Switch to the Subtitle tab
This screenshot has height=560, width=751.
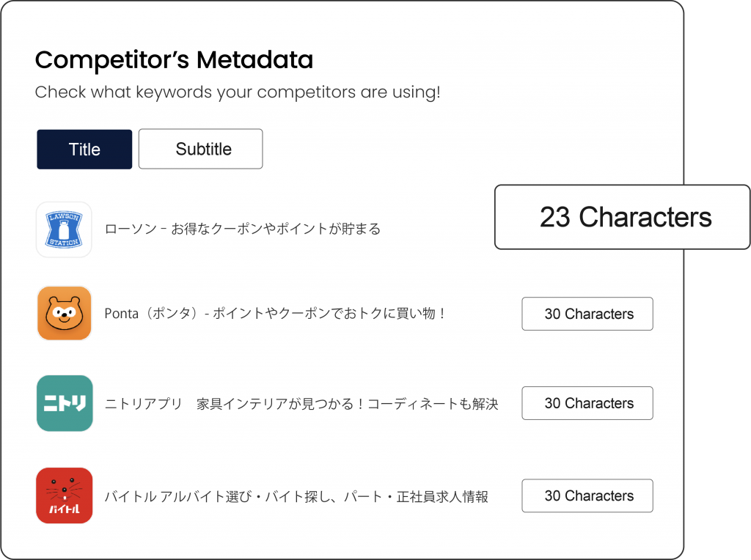coord(200,150)
